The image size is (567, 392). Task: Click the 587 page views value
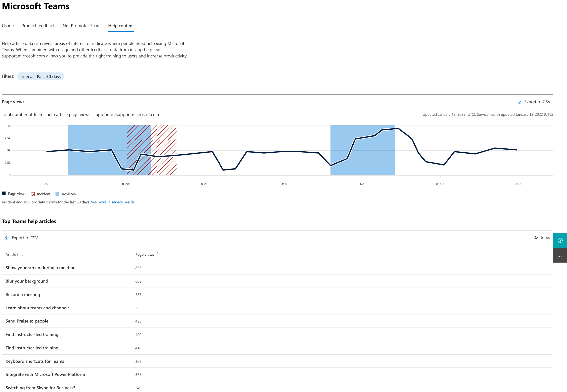pos(138,295)
